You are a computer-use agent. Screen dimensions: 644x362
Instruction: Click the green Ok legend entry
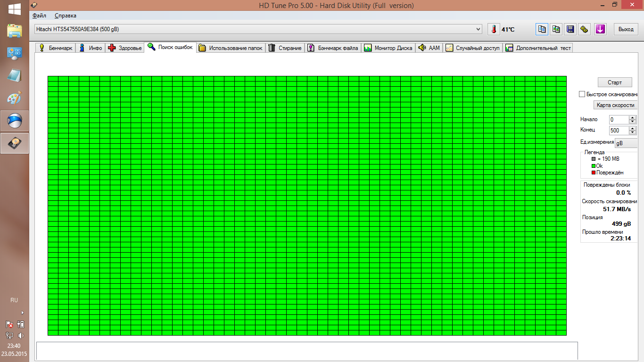(597, 166)
